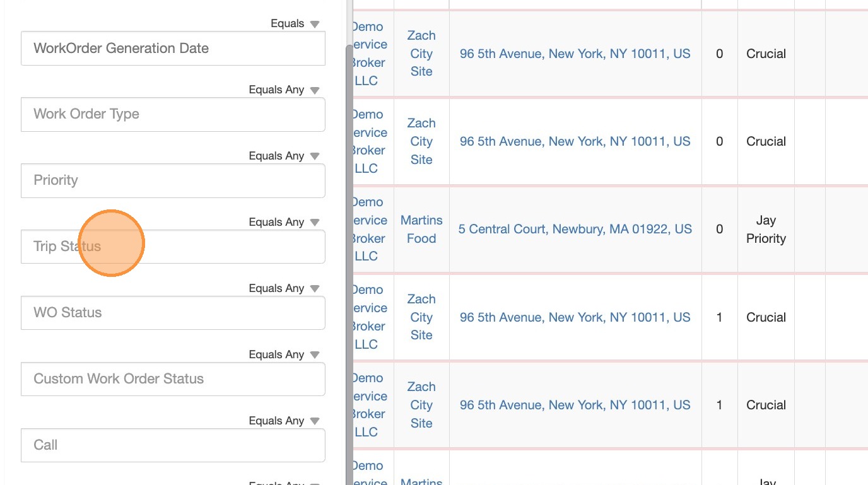Open Demo Service Broker link in Martins Food row
Screen dimensions: 868x485
point(368,229)
